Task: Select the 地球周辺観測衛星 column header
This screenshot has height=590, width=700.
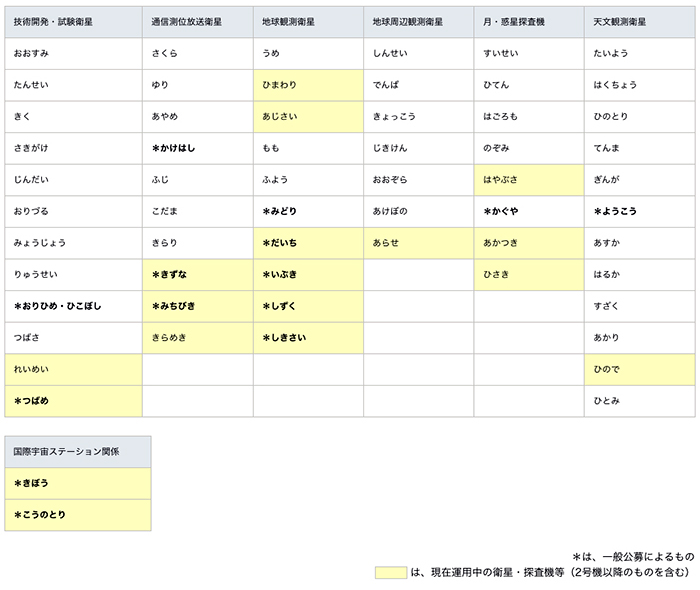Action: (419, 22)
